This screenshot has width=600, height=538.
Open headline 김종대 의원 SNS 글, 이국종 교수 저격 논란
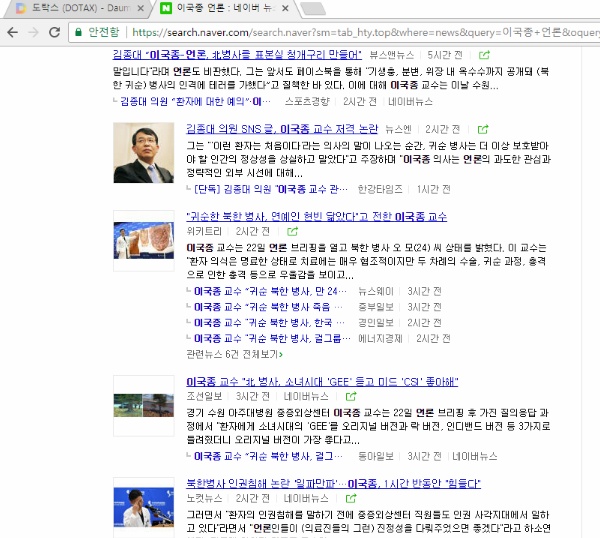coord(282,129)
